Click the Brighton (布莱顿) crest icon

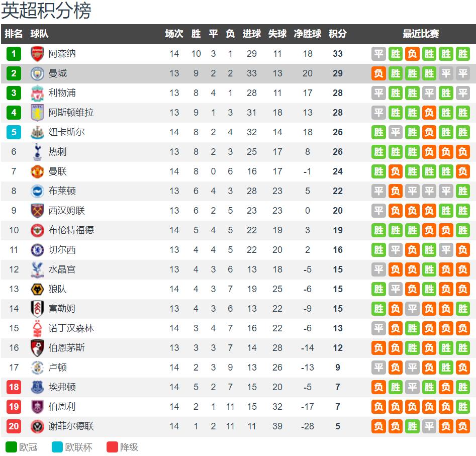pyautogui.click(x=38, y=191)
